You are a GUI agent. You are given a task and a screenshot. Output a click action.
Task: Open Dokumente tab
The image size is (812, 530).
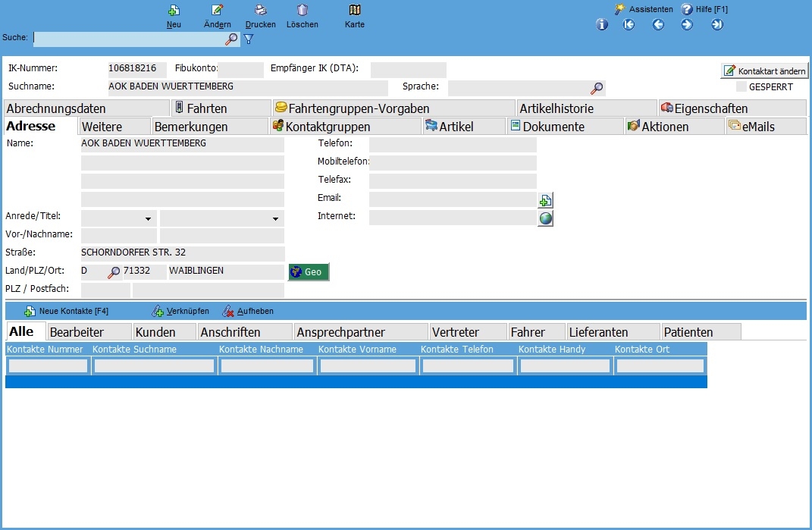[x=565, y=127]
